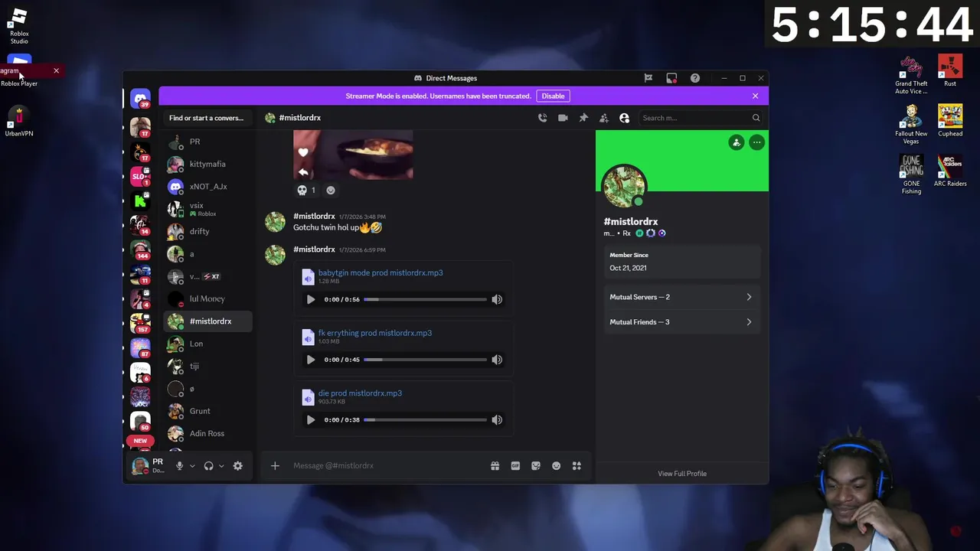Open attachment plus button in message bar
The height and width of the screenshot is (551, 980).
tap(275, 465)
